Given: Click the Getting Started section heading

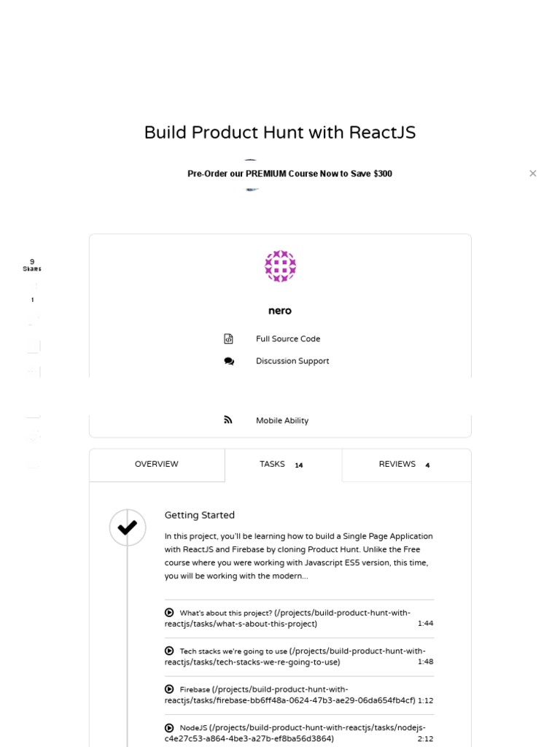Looking at the screenshot, I should pyautogui.click(x=200, y=515).
